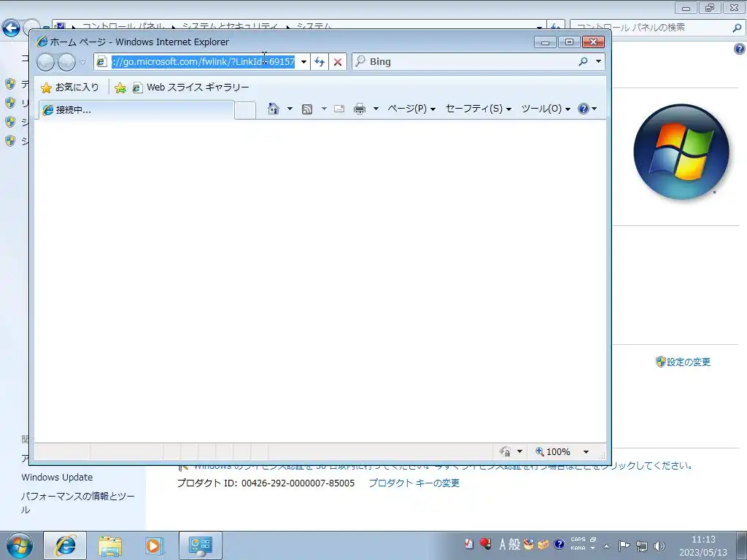747x560 pixels.
Task: Click the search magnifier button in IE
Action: click(583, 61)
